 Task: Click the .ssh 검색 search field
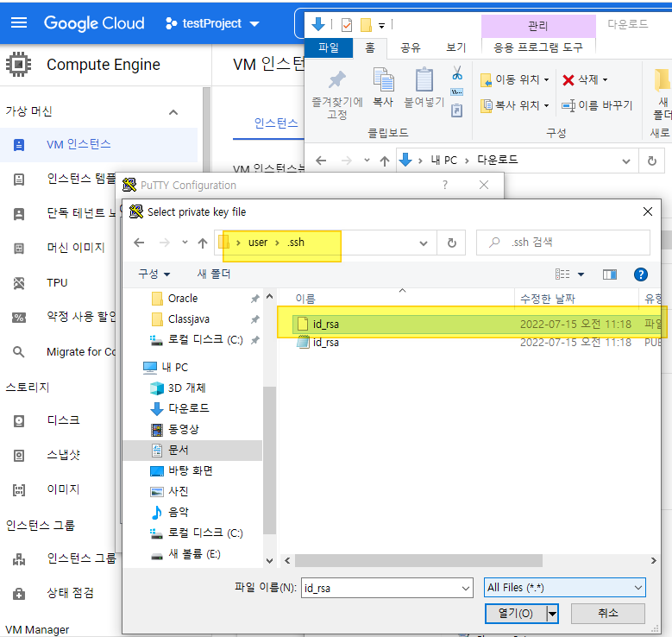(563, 243)
